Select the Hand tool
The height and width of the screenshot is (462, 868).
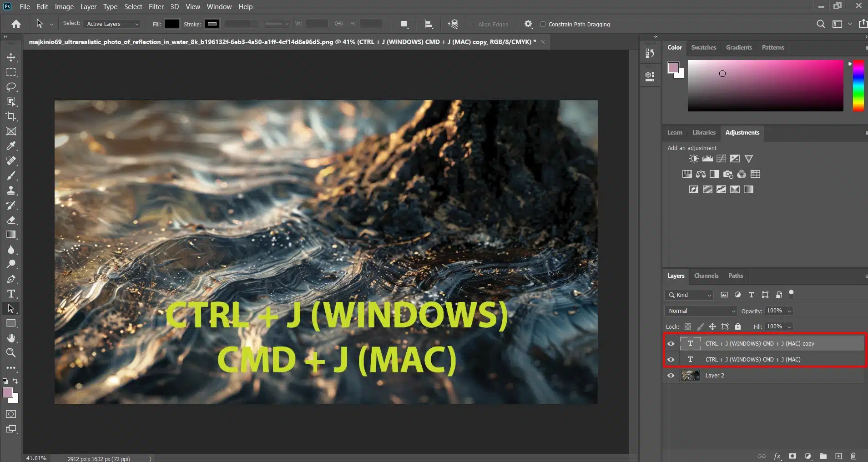(11, 338)
